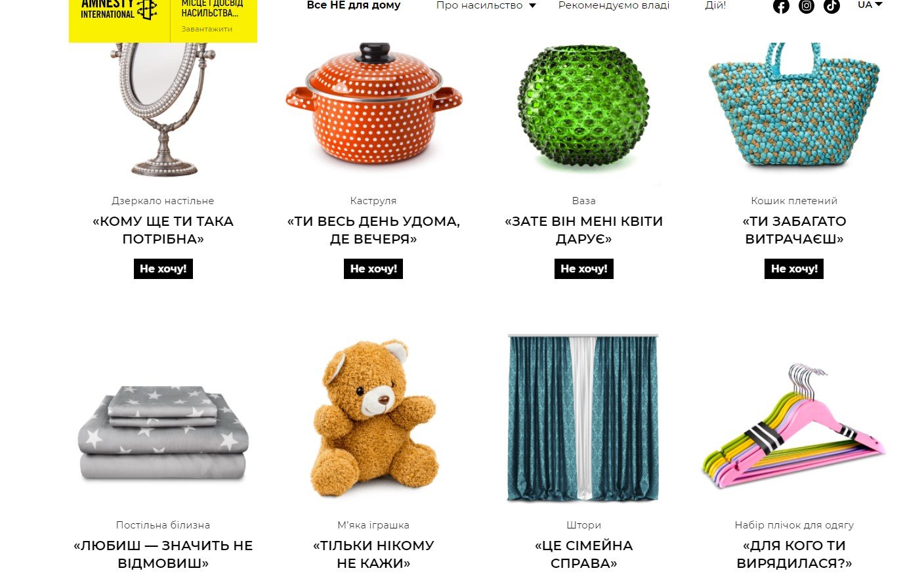Click the Amnesty International logo

[119, 9]
